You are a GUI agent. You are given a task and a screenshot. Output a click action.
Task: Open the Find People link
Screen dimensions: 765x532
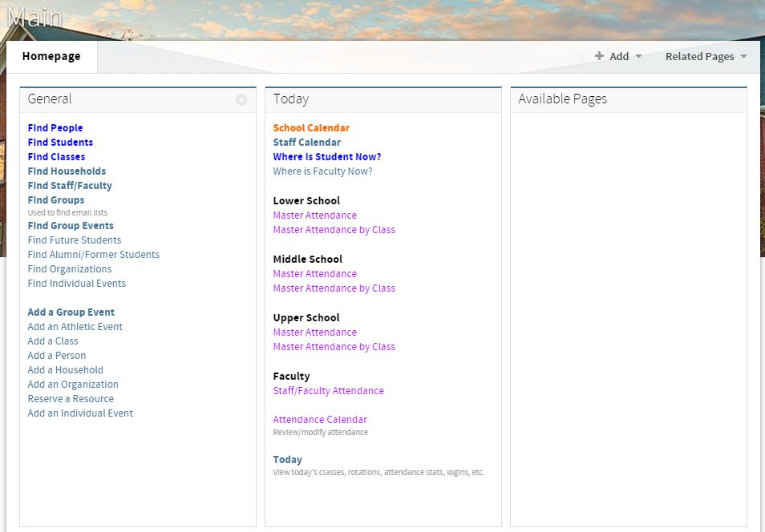(55, 127)
